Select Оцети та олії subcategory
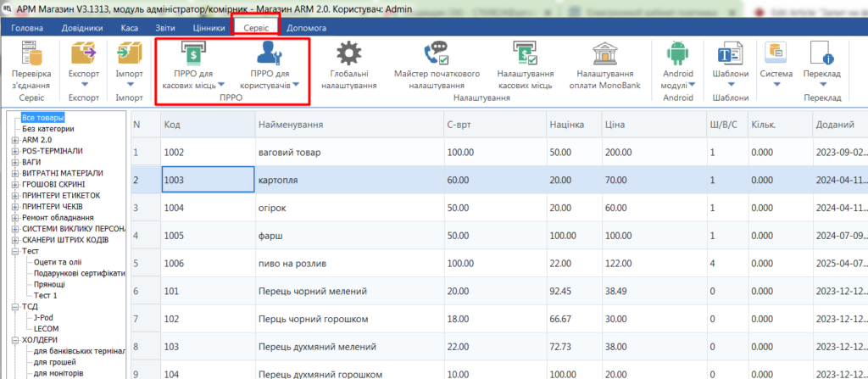Viewport: 868px width, 379px height. 58,262
